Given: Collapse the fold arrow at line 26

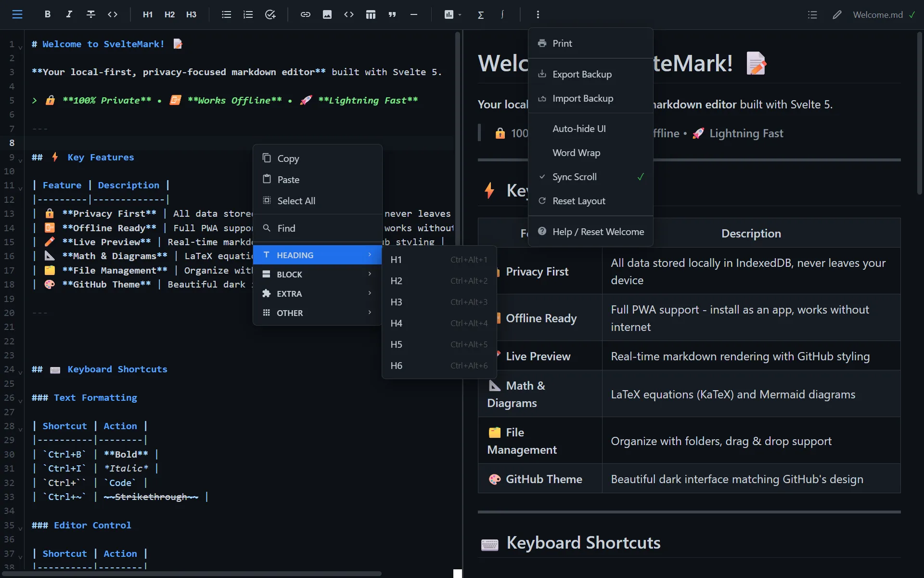Looking at the screenshot, I should 20,400.
